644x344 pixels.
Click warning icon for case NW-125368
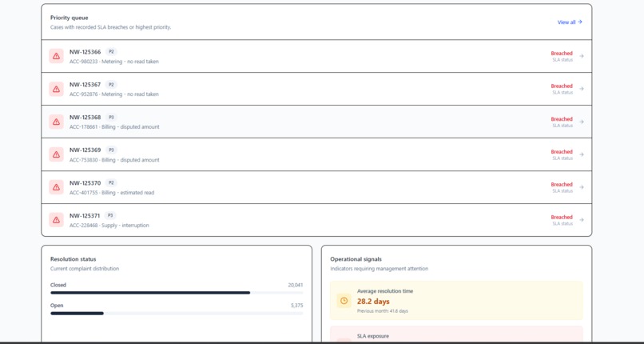(x=56, y=122)
